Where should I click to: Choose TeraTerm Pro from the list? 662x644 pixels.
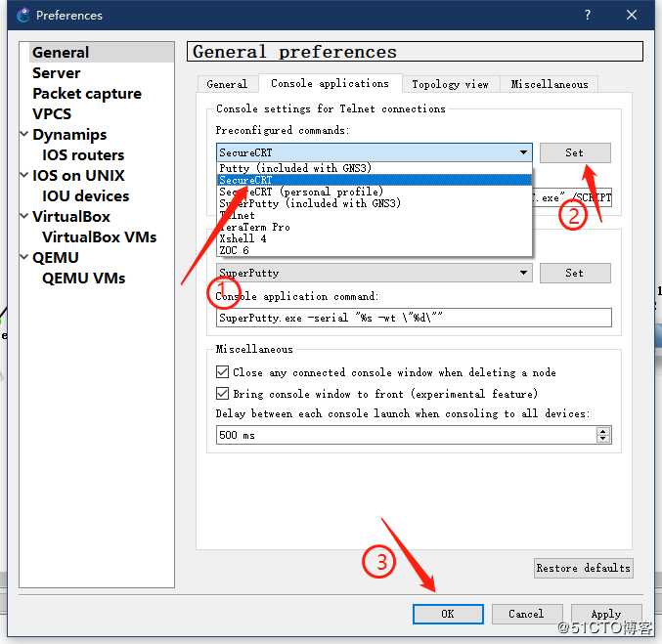pyautogui.click(x=375, y=227)
